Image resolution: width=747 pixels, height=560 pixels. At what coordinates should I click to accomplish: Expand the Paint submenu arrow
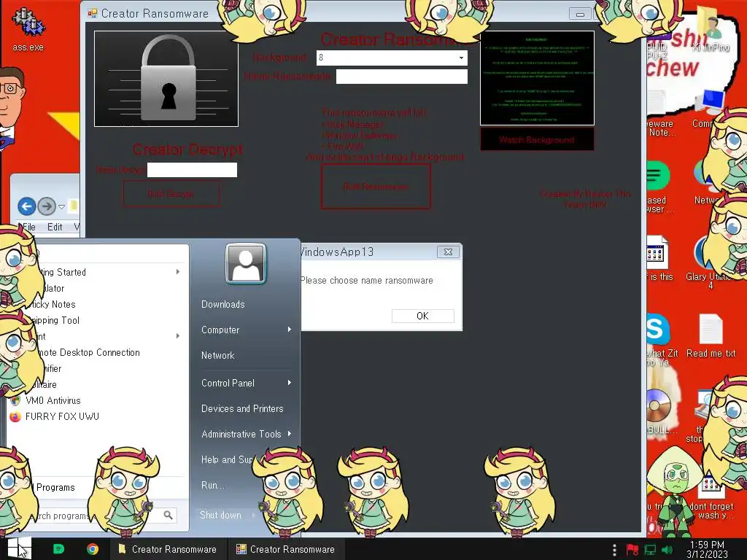[178, 336]
